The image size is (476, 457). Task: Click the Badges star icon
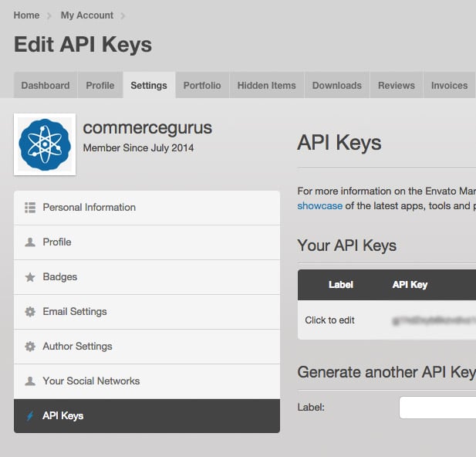pos(30,277)
